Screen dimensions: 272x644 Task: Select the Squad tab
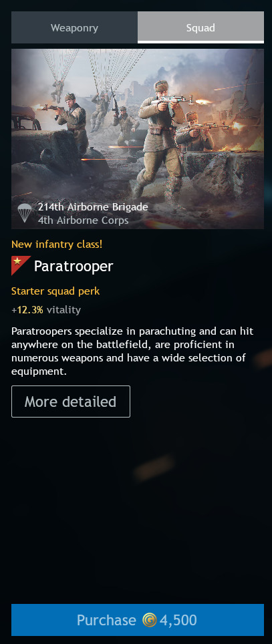pos(200,27)
